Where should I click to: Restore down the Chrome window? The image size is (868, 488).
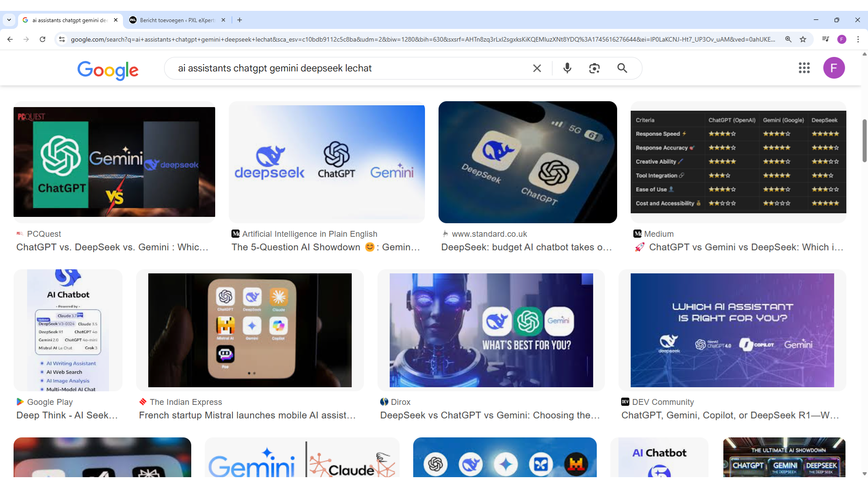(837, 20)
